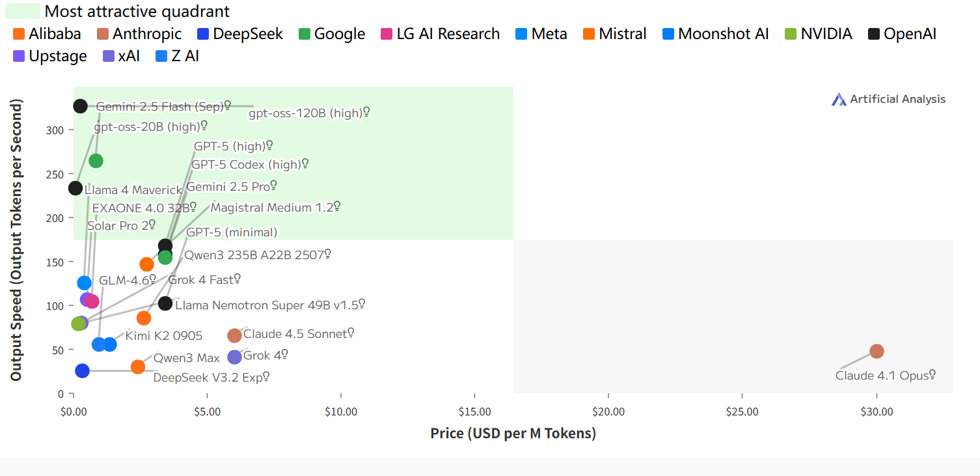Click the orange Alibaba legend color swatch
980x476 pixels.
19,34
